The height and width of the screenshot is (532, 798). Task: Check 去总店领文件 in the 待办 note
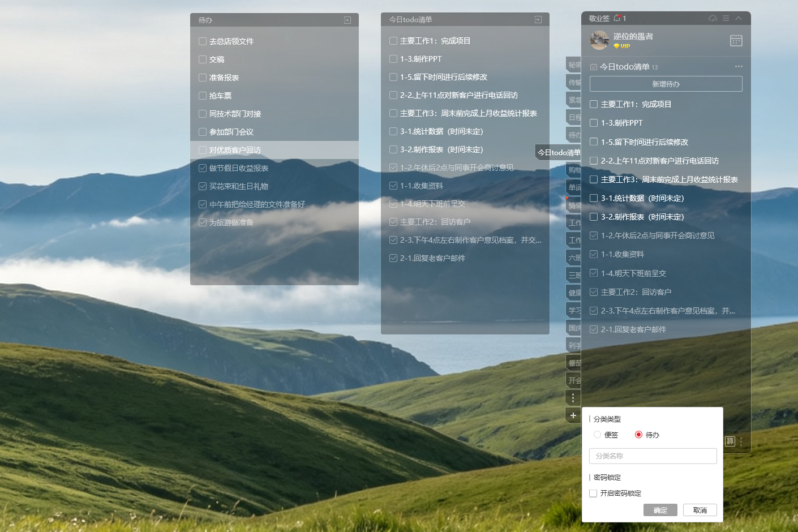click(203, 41)
